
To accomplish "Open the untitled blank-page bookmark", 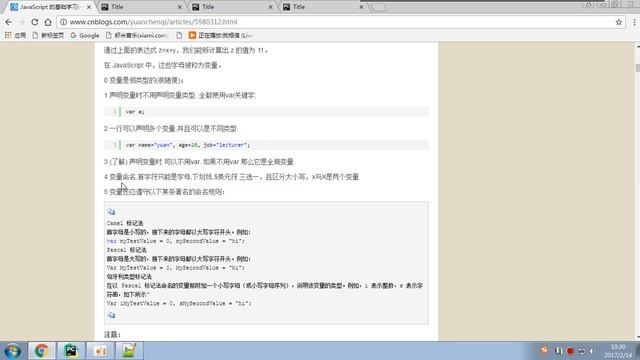I will [179, 36].
